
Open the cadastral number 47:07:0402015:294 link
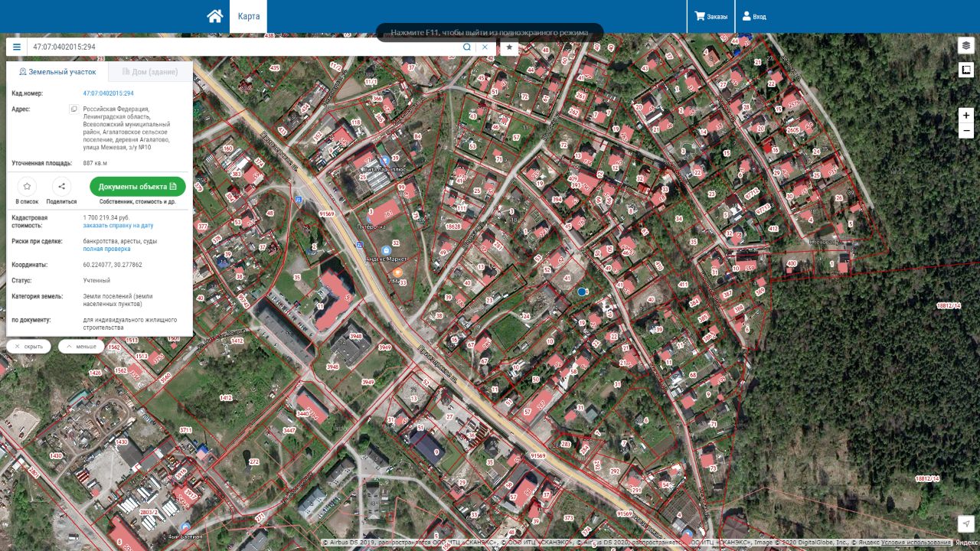pyautogui.click(x=108, y=93)
